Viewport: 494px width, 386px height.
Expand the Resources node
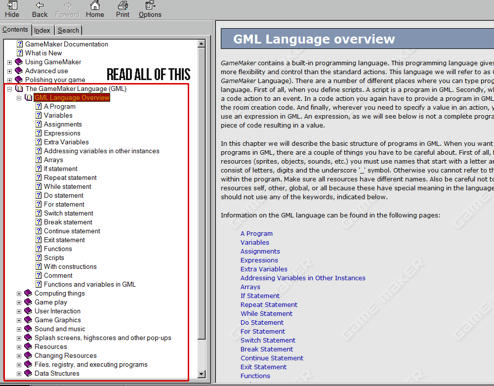[19, 347]
